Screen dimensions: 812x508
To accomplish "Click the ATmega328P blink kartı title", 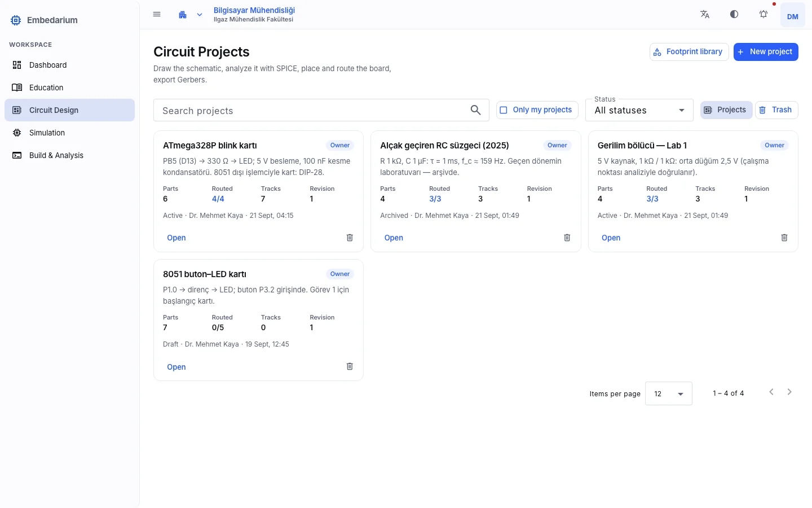I will coord(210,145).
